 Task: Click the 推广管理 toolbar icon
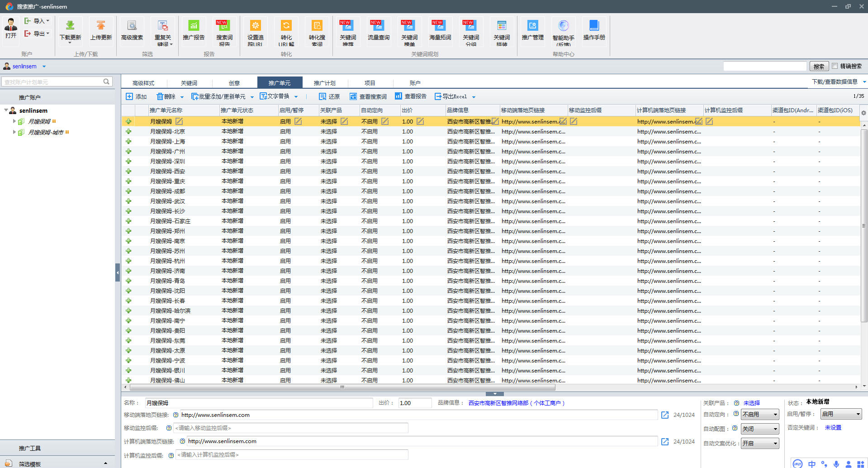click(x=532, y=26)
